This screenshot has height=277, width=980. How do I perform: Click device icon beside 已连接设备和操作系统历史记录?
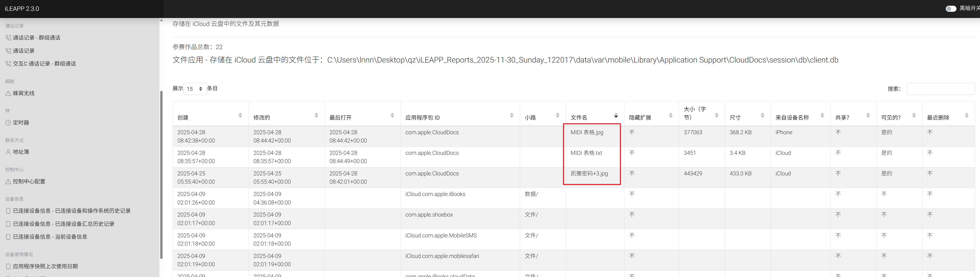[8, 210]
